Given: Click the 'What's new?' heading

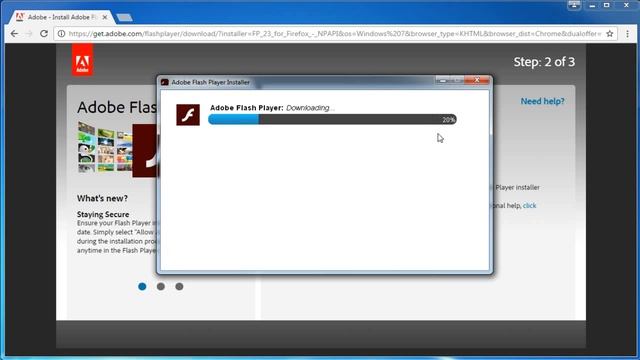Looking at the screenshot, I should click(102, 198).
